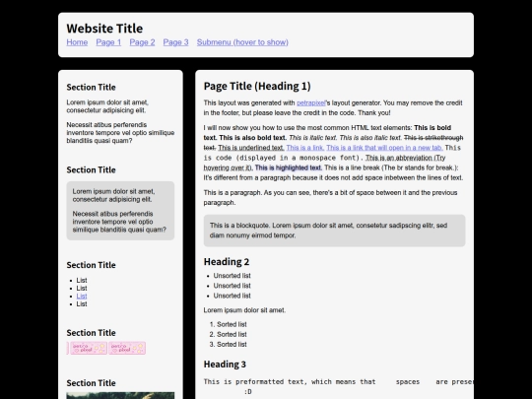Go to Page 2 in navigation

pos(142,42)
